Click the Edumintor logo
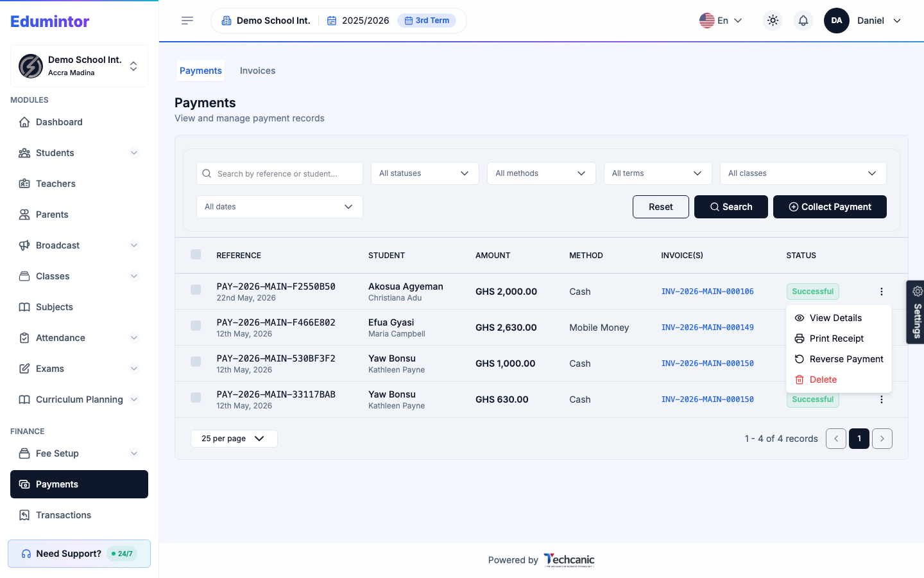Viewport: 924px width, 578px height. tap(50, 21)
